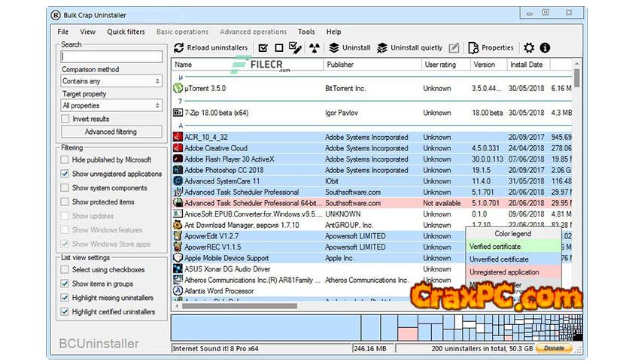Screen dimensions: 629x364
Task: Click the Properties document icon
Action: coord(473,48)
